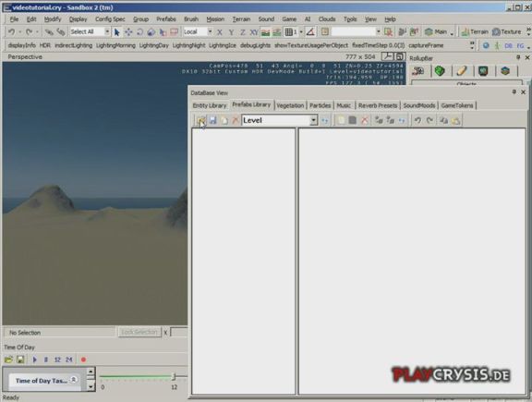Click the Time of Day slider handle
The width and height of the screenshot is (532, 402).
point(174,376)
